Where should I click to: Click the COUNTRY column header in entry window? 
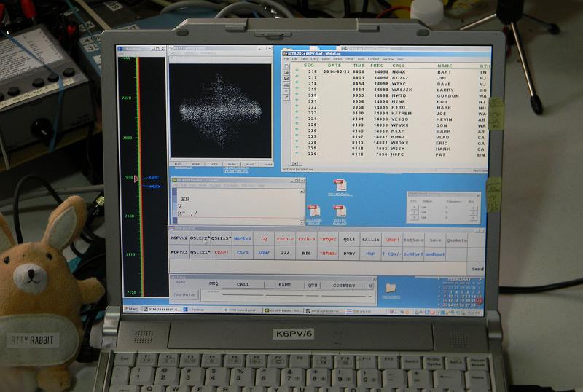(344, 286)
